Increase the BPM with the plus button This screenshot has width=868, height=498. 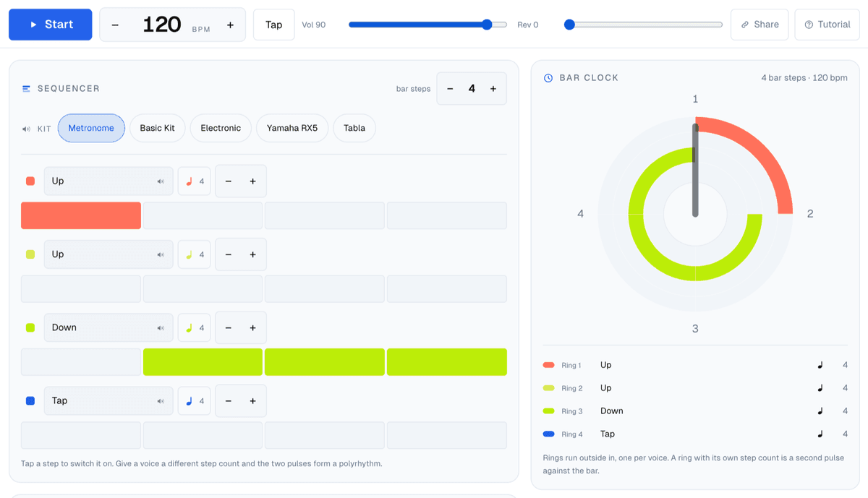pos(230,25)
